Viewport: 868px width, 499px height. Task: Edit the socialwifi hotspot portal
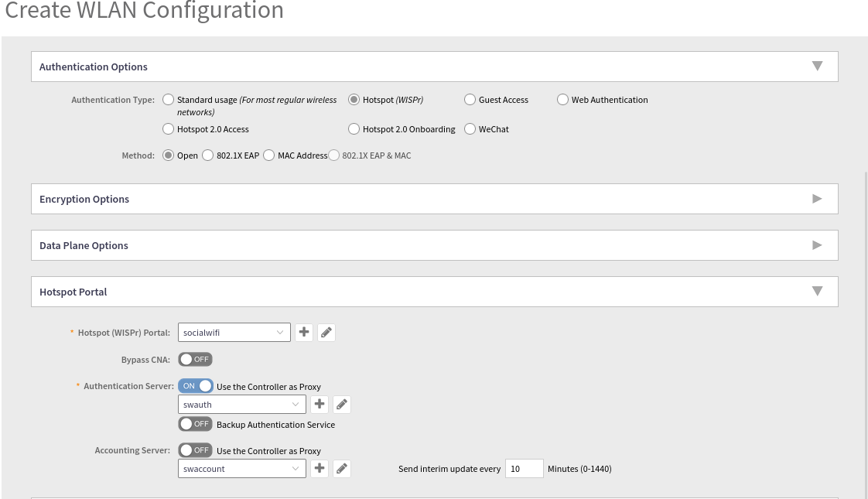(x=326, y=333)
